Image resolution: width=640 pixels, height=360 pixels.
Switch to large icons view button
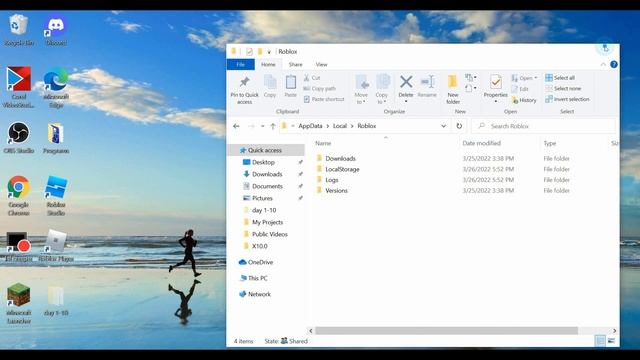(x=611, y=341)
